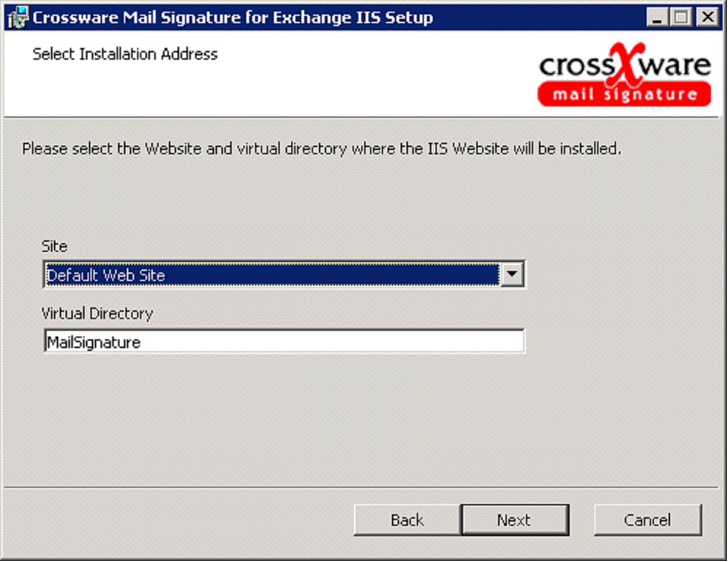The image size is (728, 562).
Task: Click the Virtual Directory input field
Action: click(x=284, y=341)
